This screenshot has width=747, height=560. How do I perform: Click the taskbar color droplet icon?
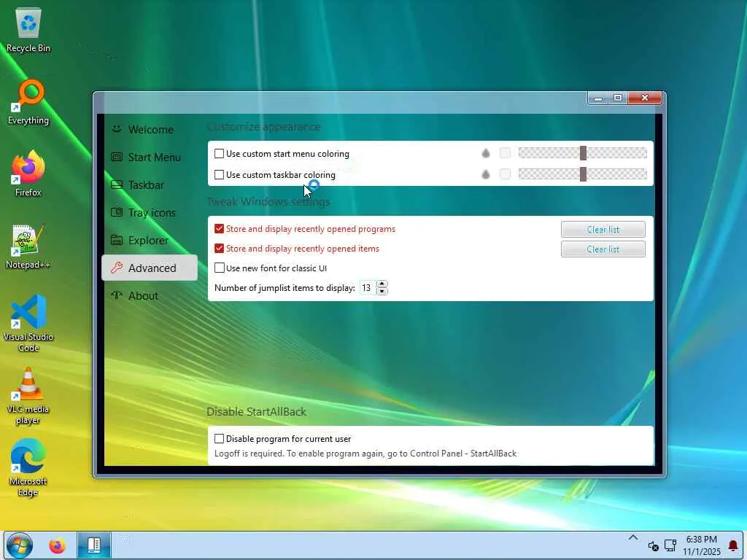pyautogui.click(x=485, y=174)
